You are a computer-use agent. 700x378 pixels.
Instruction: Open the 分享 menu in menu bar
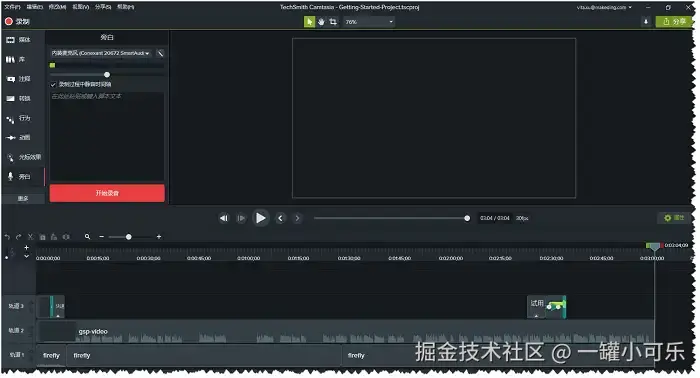click(x=103, y=7)
